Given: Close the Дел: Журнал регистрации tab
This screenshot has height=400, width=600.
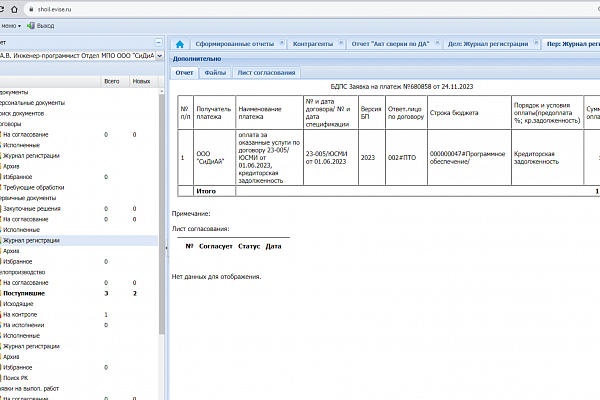Looking at the screenshot, I should tap(536, 42).
